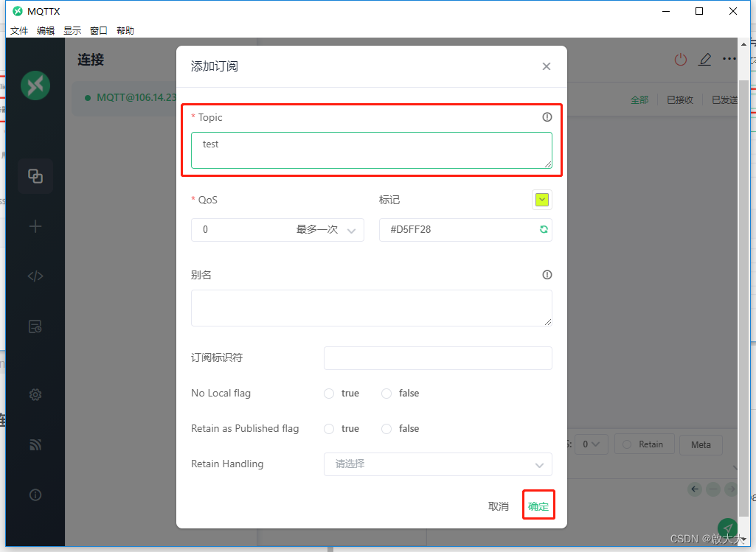This screenshot has height=552, width=756.
Task: Open the 文件 menu
Action: pos(19,30)
